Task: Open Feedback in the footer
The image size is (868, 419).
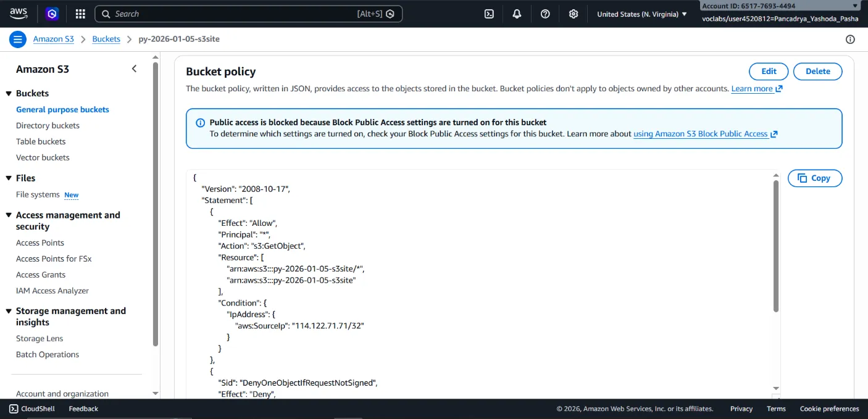Action: pos(83,409)
